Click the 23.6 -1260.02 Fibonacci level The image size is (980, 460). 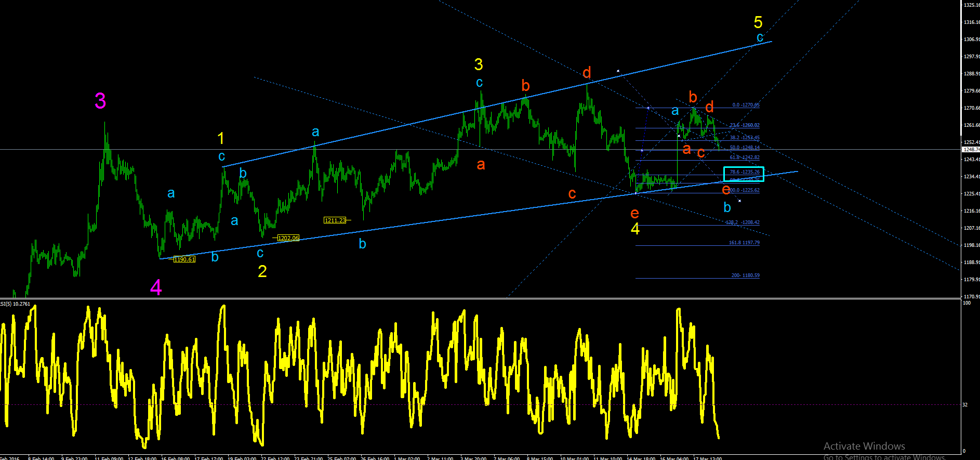[x=745, y=125]
